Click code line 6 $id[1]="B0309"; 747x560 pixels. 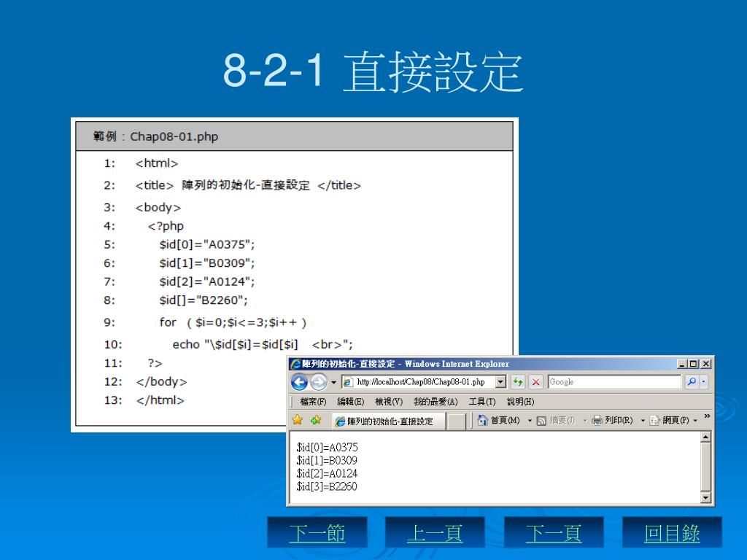pos(206,263)
